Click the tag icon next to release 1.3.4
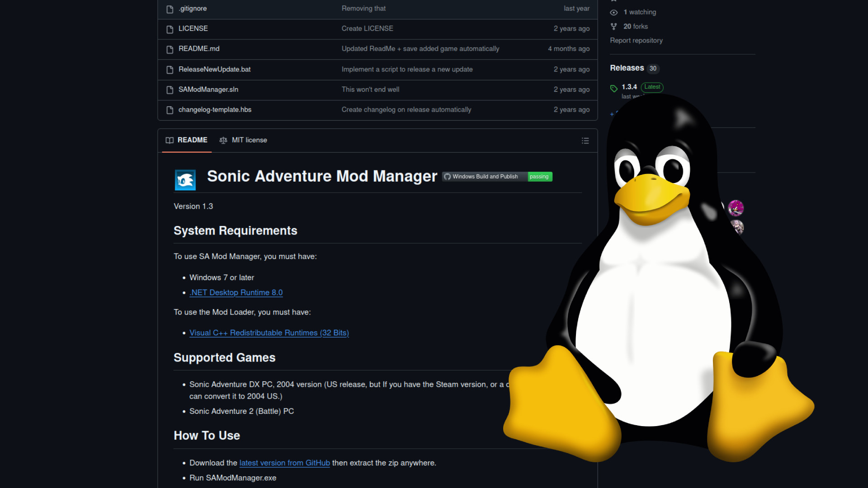Screen dimensions: 868x488 click(613, 88)
